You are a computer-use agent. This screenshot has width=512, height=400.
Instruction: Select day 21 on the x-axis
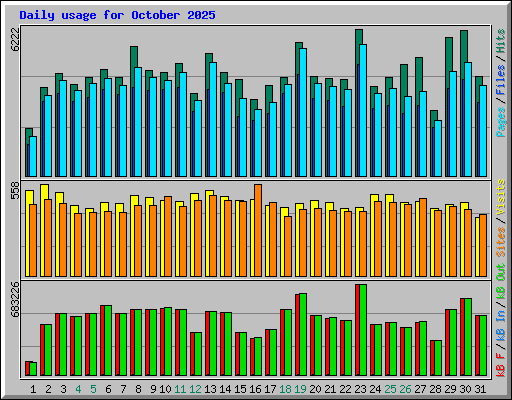click(x=330, y=389)
